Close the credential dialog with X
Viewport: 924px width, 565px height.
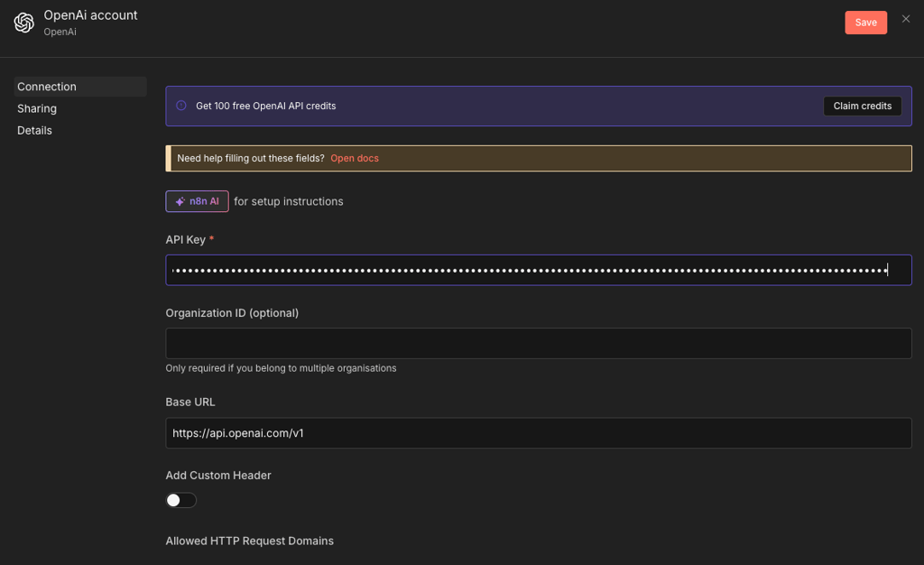click(906, 19)
